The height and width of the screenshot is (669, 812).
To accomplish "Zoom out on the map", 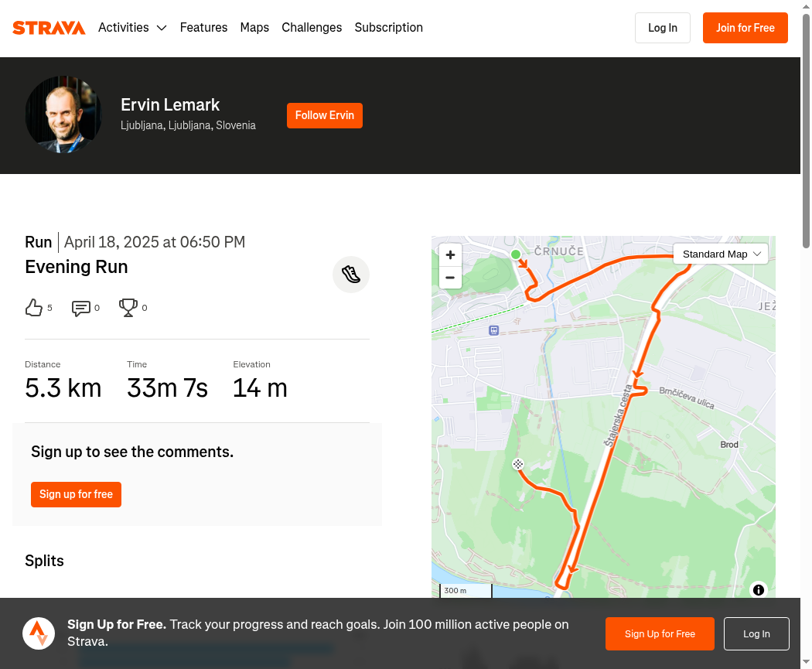I will pyautogui.click(x=450, y=278).
